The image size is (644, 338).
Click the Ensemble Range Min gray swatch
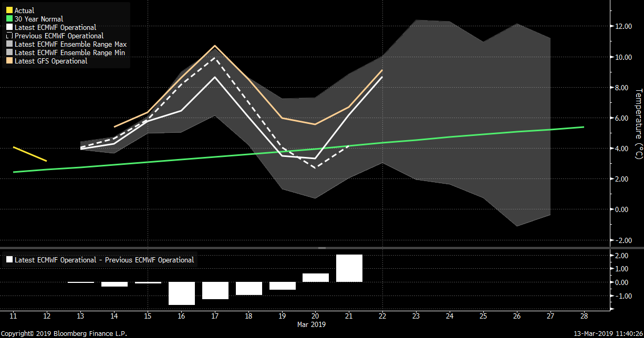click(x=9, y=52)
